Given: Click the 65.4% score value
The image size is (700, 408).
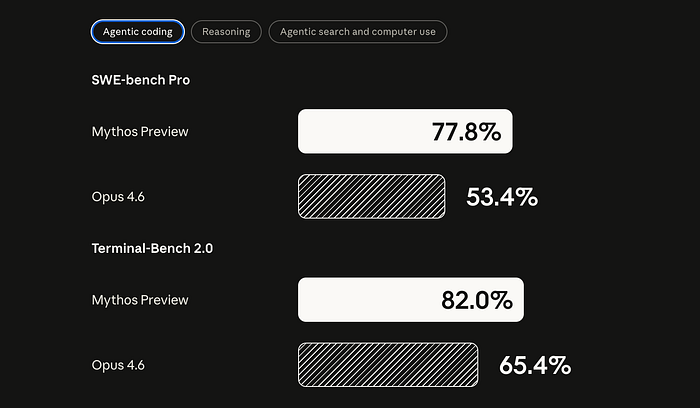Looking at the screenshot, I should (535, 365).
